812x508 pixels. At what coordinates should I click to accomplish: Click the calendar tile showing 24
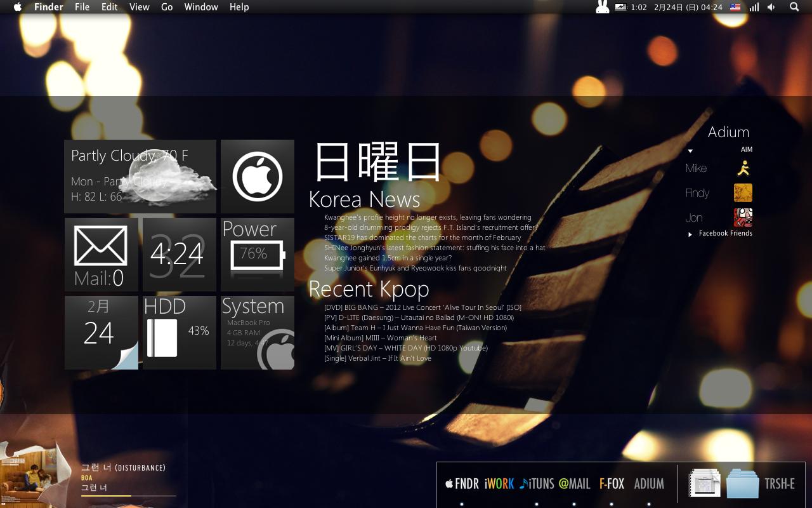tap(101, 333)
